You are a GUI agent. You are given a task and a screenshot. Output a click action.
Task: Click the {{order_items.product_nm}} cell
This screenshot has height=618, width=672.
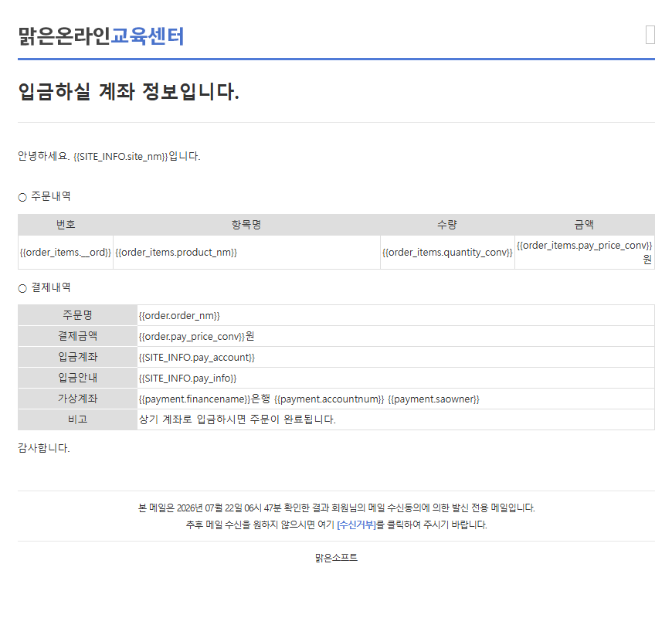[x=246, y=253]
